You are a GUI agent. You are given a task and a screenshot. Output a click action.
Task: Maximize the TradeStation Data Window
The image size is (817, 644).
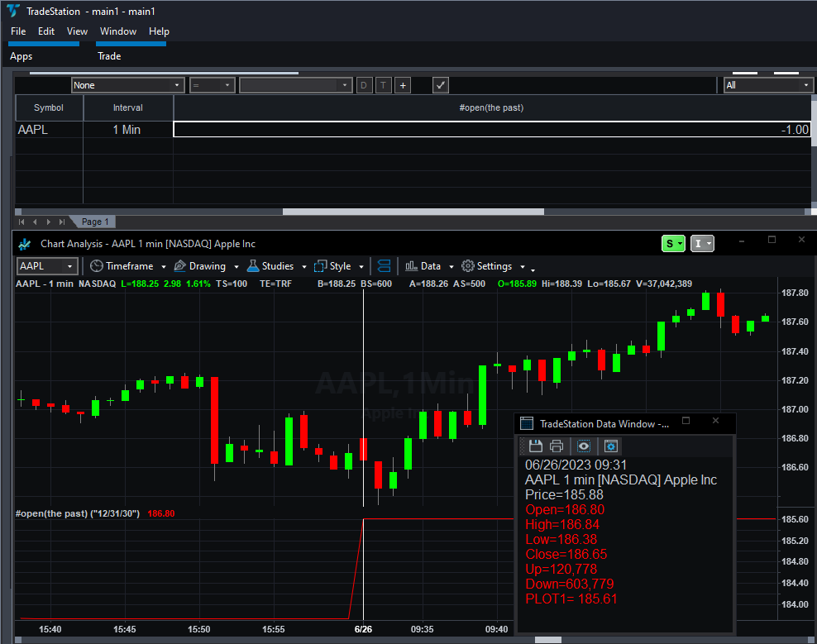click(x=686, y=421)
